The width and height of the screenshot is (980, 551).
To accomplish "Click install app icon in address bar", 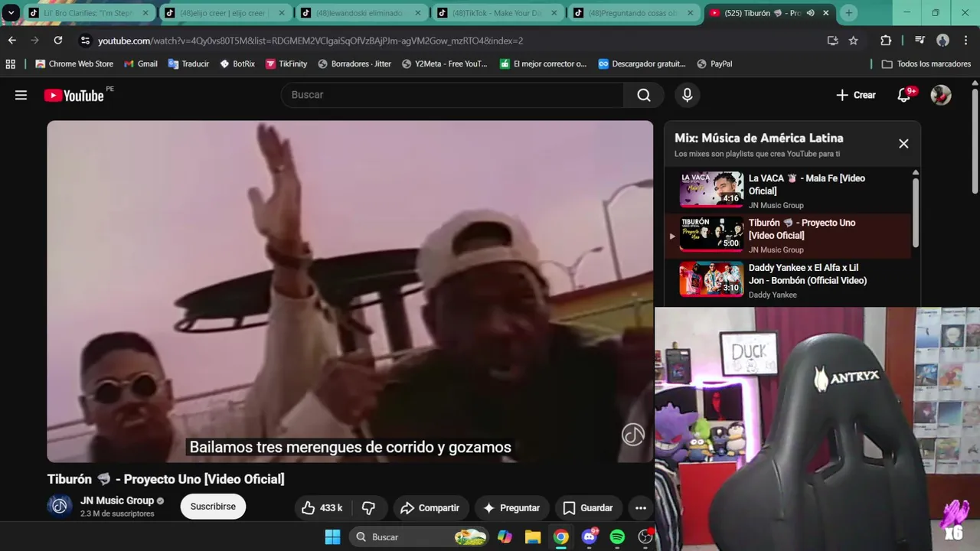I will 832,41.
